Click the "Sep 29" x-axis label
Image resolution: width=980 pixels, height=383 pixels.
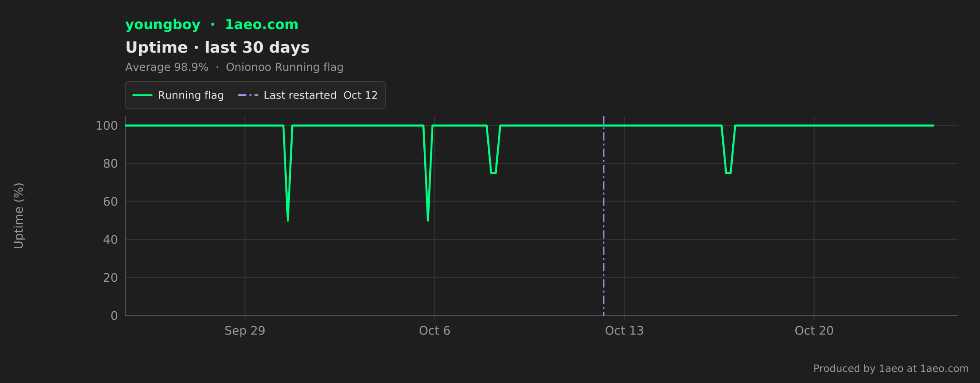pos(245,331)
